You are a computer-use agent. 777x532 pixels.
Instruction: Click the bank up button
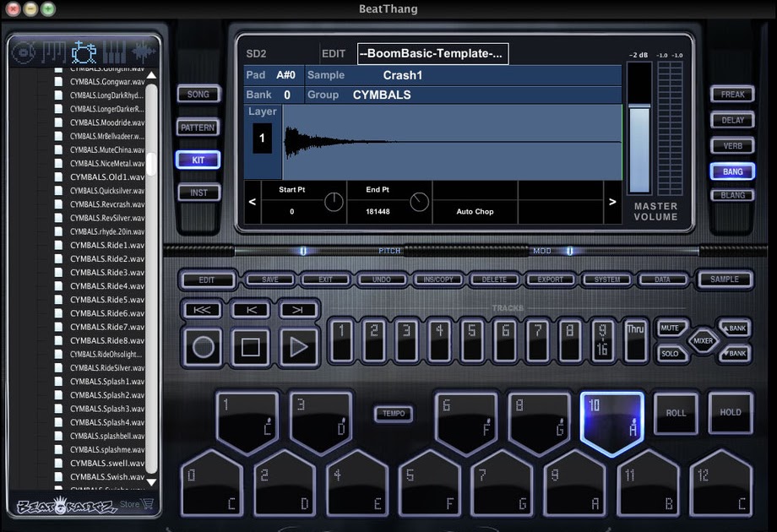pos(735,328)
